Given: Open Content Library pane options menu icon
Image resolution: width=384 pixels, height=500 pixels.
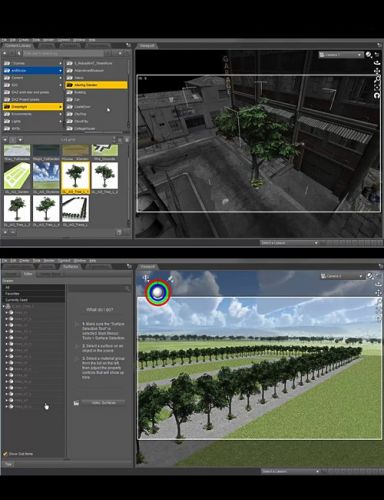Looking at the screenshot, I should coord(128,45).
